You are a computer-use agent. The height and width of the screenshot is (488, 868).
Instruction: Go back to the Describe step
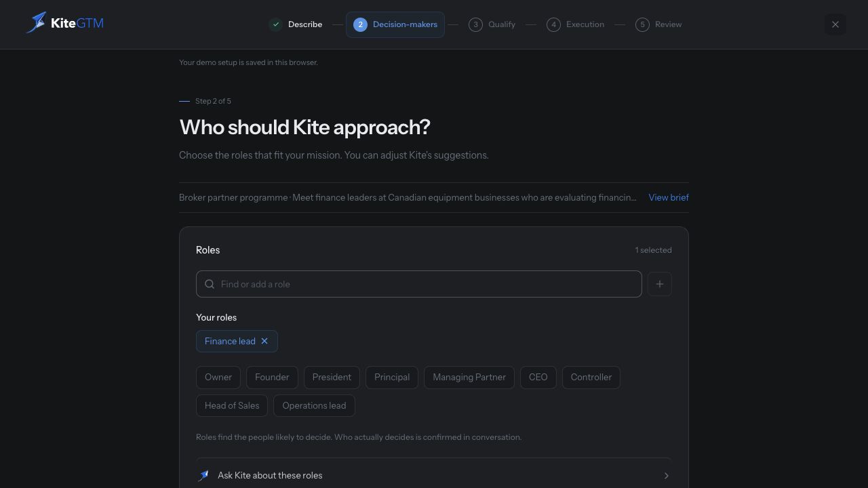click(x=296, y=24)
